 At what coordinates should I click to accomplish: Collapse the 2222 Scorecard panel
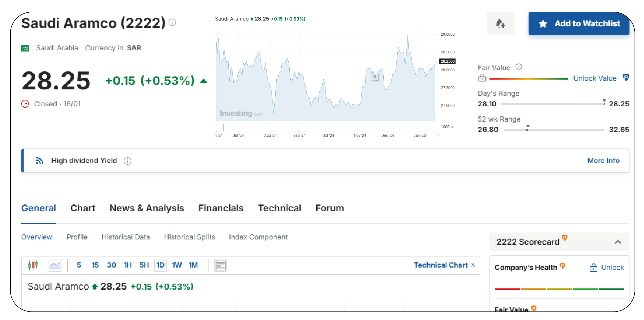point(618,242)
